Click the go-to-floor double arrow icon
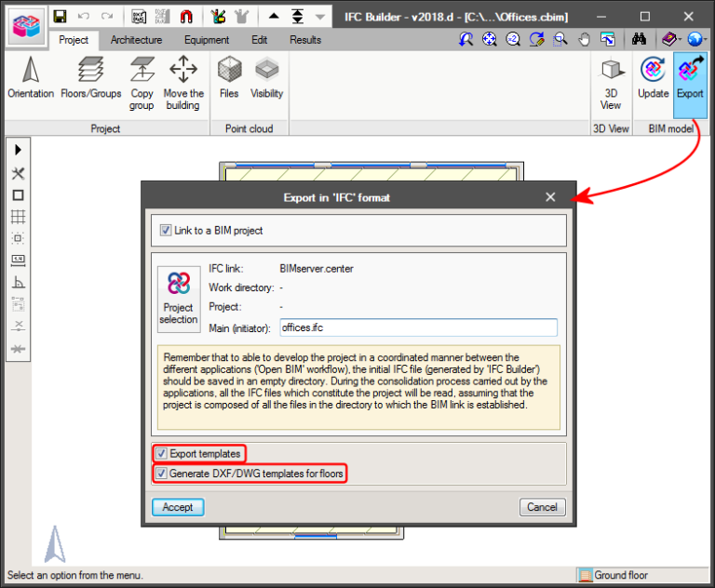 (x=297, y=17)
